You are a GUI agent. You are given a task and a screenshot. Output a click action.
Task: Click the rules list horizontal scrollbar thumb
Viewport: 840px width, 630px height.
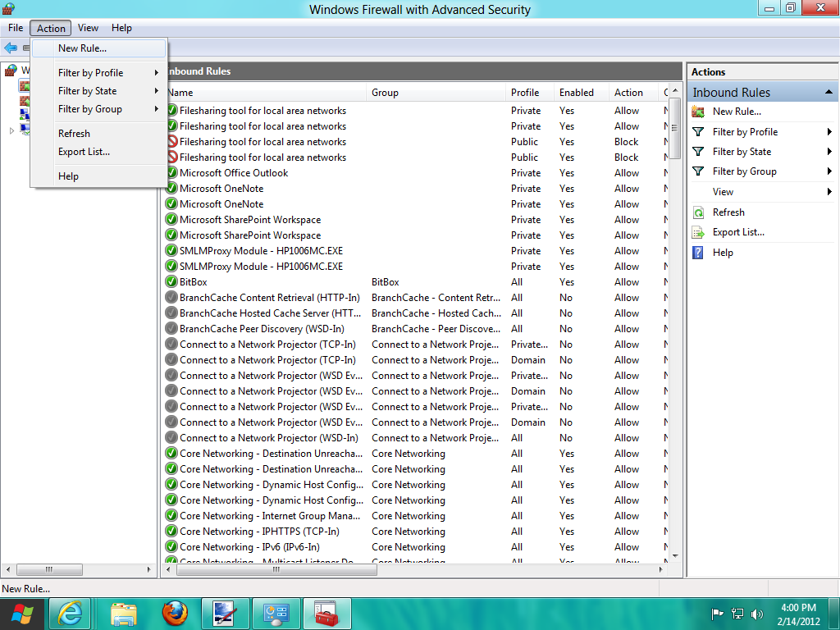276,569
